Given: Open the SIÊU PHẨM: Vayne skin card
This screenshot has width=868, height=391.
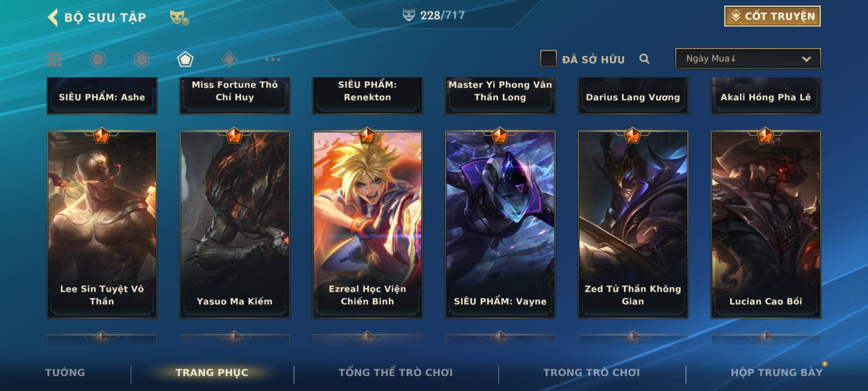Looking at the screenshot, I should (500, 224).
